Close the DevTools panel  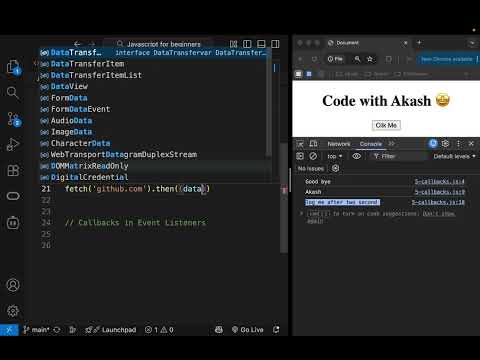(471, 144)
